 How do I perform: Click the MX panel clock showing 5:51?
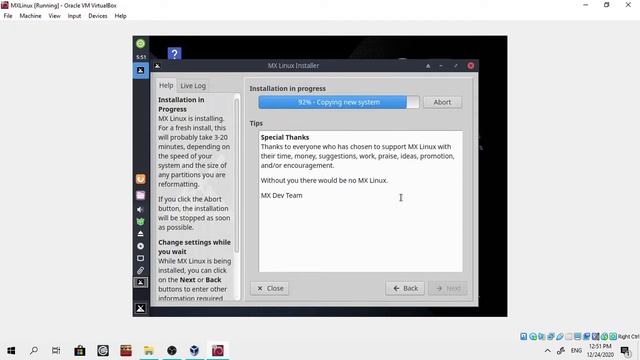tap(141, 57)
